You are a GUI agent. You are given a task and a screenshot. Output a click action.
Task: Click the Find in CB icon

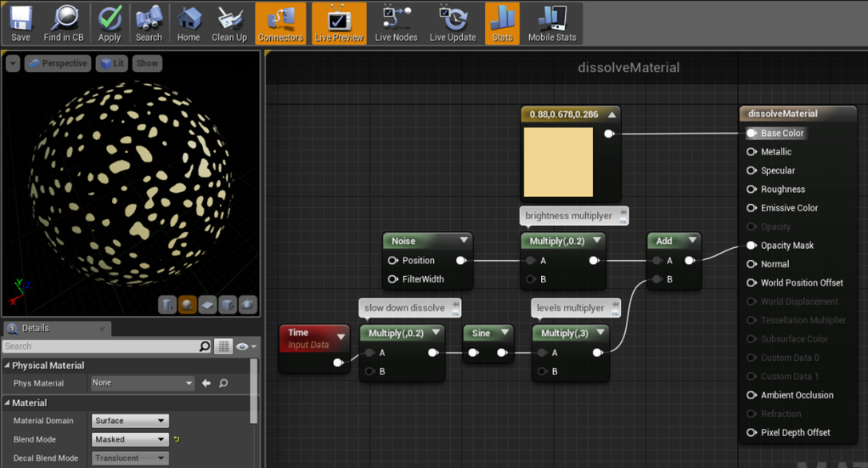coord(64,22)
